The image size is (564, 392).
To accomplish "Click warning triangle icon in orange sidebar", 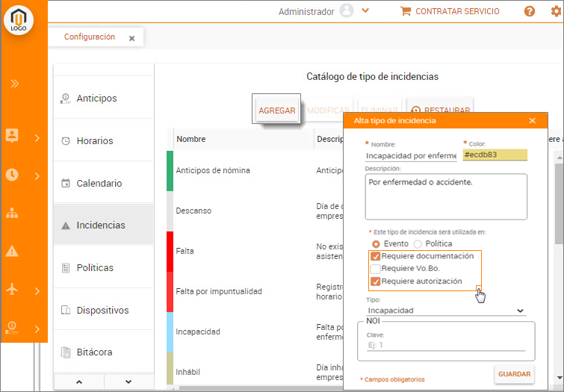I will (12, 251).
